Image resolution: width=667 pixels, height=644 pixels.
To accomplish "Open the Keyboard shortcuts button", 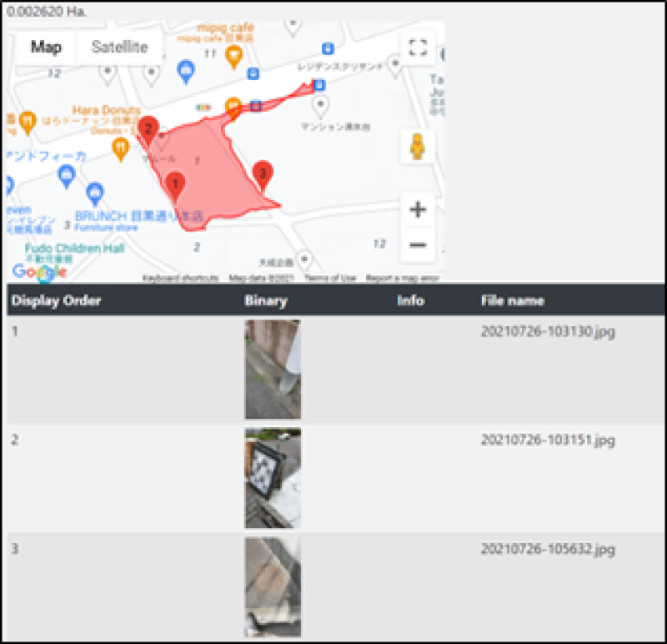I will pyautogui.click(x=180, y=278).
